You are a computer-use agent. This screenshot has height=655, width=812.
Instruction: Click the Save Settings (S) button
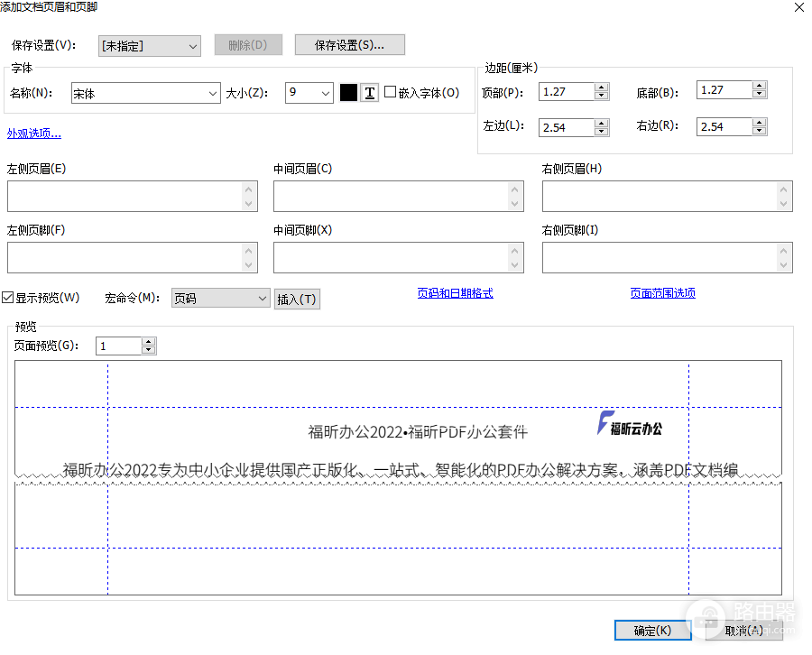click(x=350, y=45)
